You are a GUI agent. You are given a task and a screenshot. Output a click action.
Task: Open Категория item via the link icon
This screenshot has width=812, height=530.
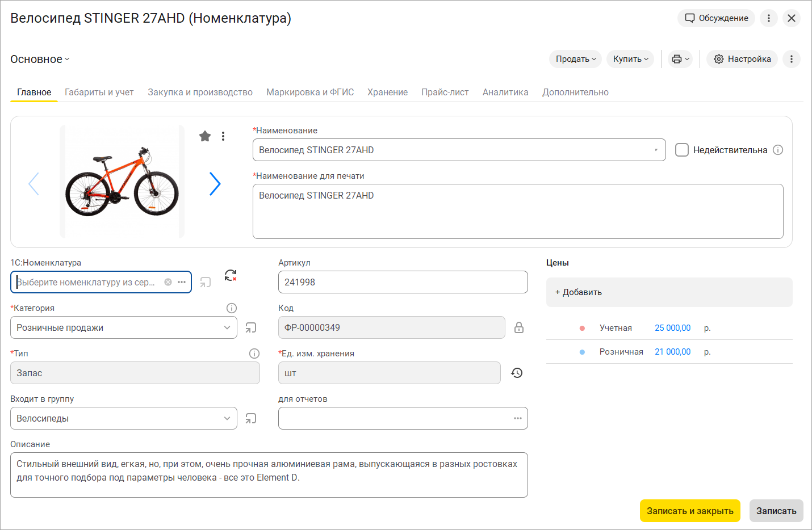point(251,327)
